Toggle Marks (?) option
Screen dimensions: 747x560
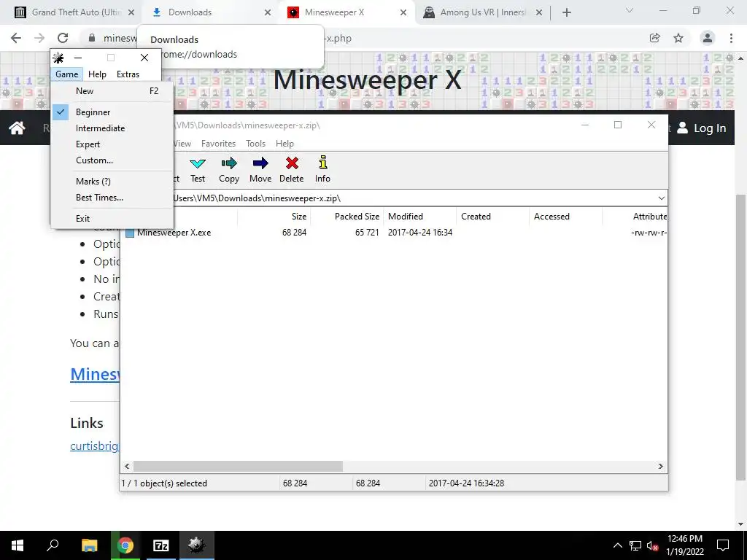pyautogui.click(x=112, y=182)
